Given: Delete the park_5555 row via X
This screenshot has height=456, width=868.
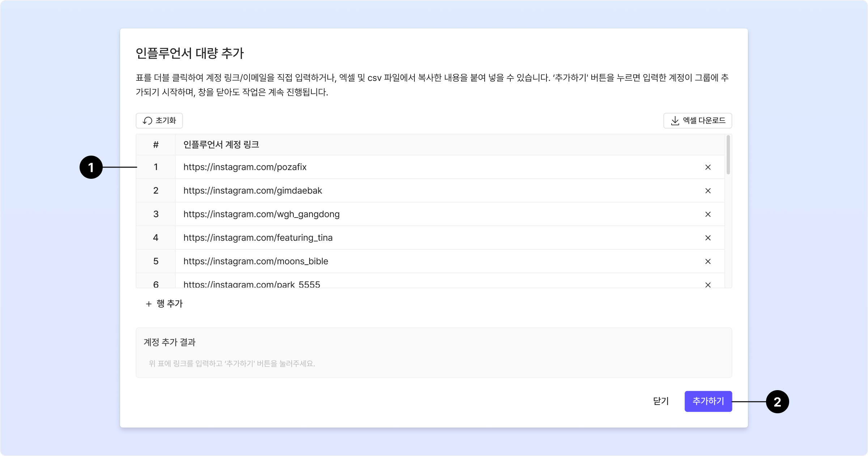Looking at the screenshot, I should (708, 284).
